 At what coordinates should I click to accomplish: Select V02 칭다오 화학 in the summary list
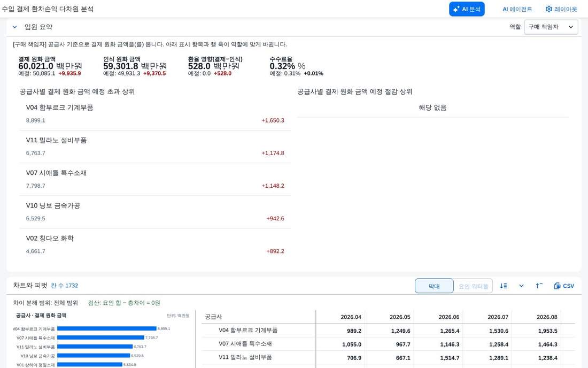point(155,244)
